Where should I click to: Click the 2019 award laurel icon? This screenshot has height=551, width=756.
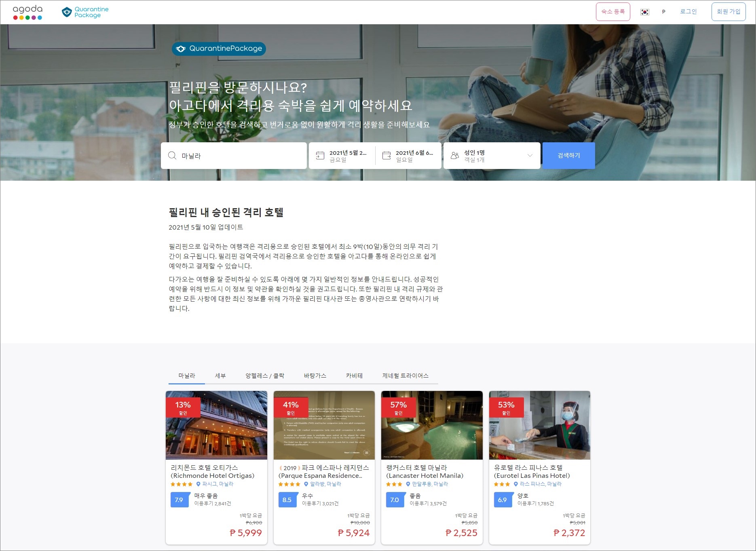click(290, 468)
